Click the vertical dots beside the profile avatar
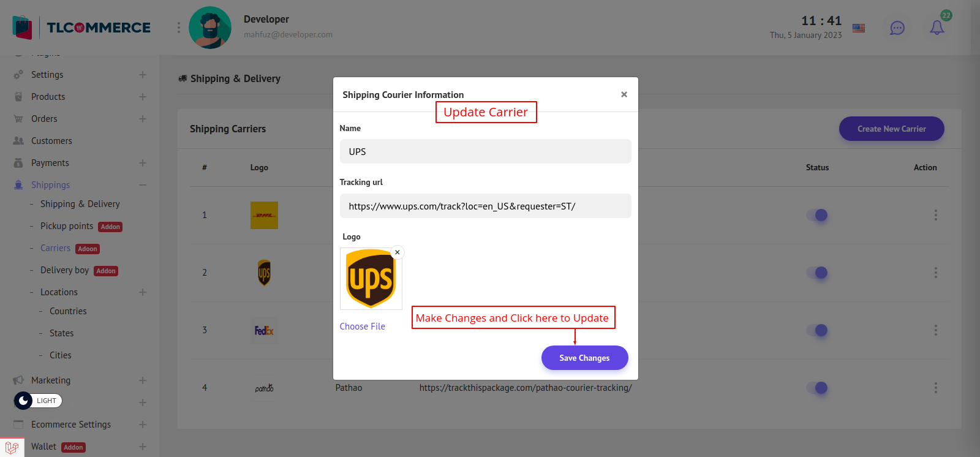Screen dimensions: 980x457 click(x=179, y=28)
